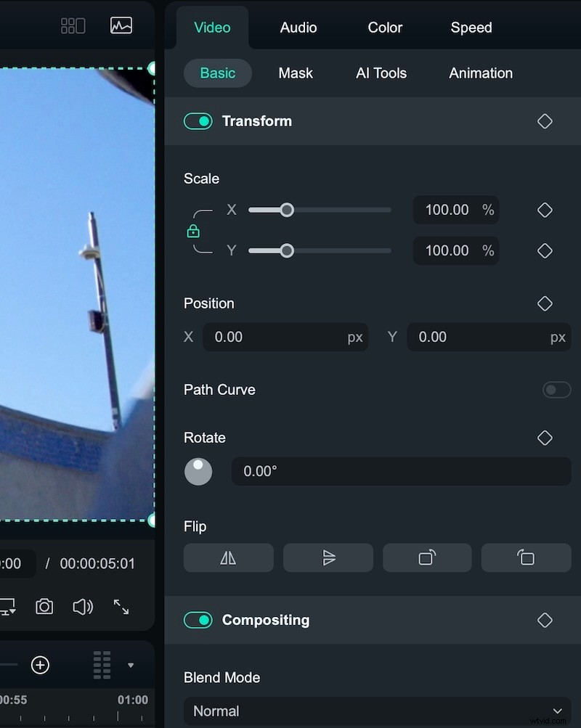Open the track management icon above the timeline
Screen dimensions: 581x728
click(x=102, y=665)
